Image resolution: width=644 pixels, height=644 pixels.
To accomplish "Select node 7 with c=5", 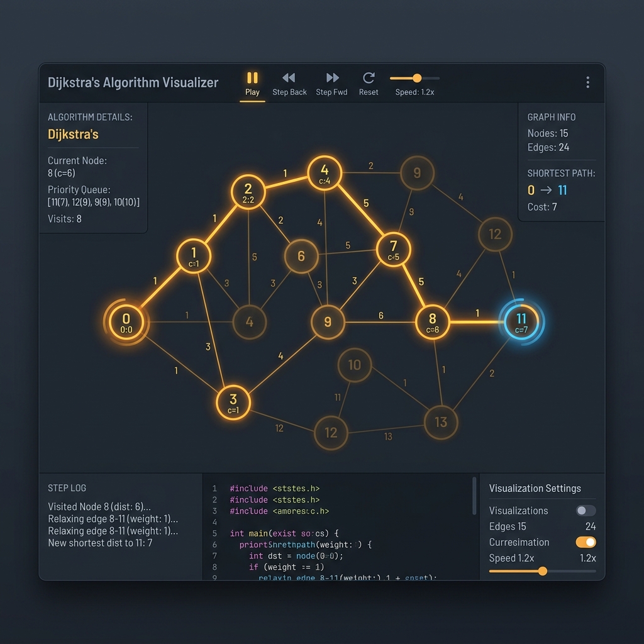I will click(394, 249).
